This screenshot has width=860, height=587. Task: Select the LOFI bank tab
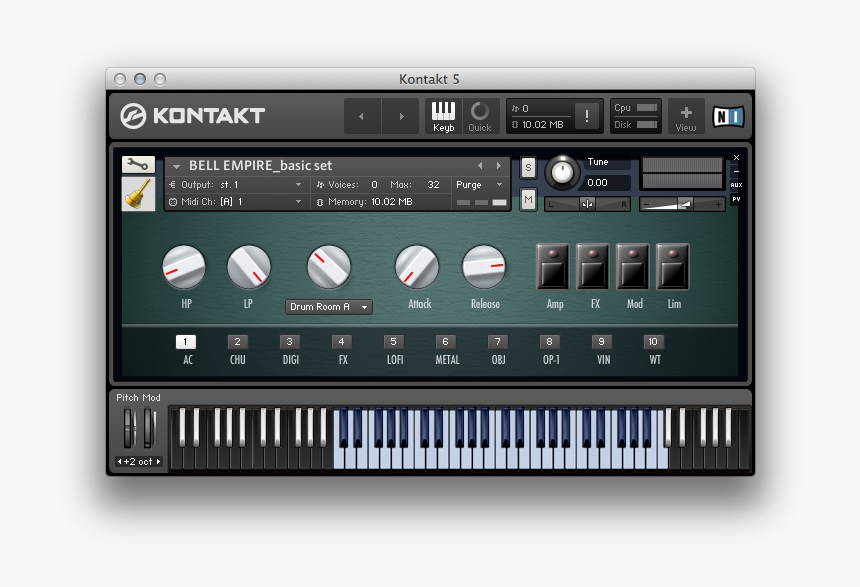[393, 342]
